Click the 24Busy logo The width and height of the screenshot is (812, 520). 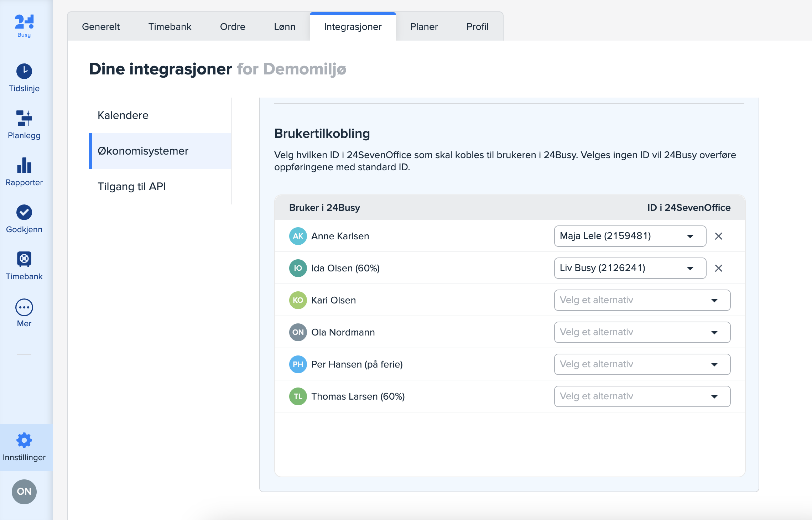tap(24, 25)
